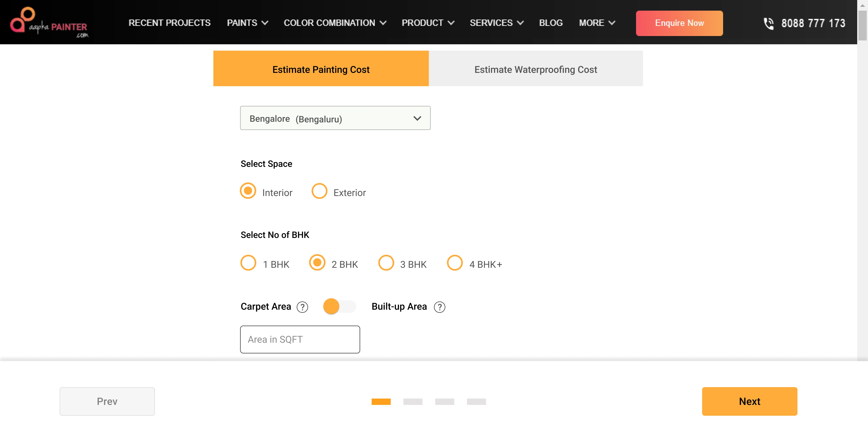Open RECENT PROJECTS page
Image resolution: width=868 pixels, height=443 pixels.
pyautogui.click(x=170, y=23)
